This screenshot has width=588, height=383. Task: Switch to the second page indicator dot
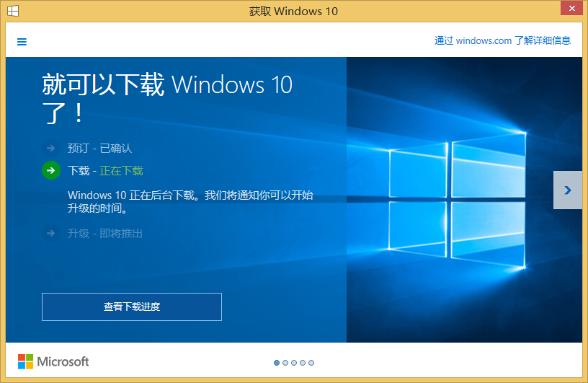[285, 363]
